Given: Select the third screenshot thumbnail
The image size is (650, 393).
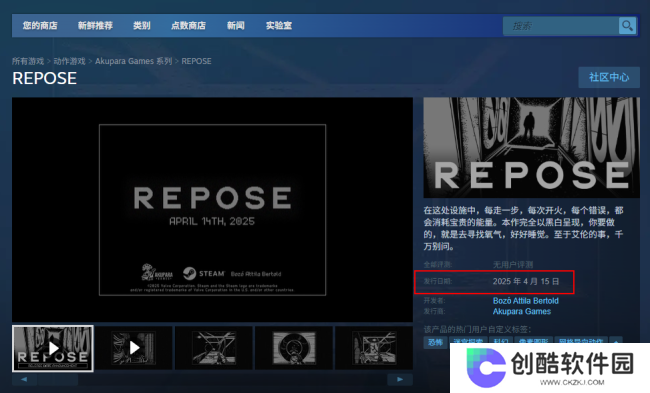Looking at the screenshot, I should (214, 348).
